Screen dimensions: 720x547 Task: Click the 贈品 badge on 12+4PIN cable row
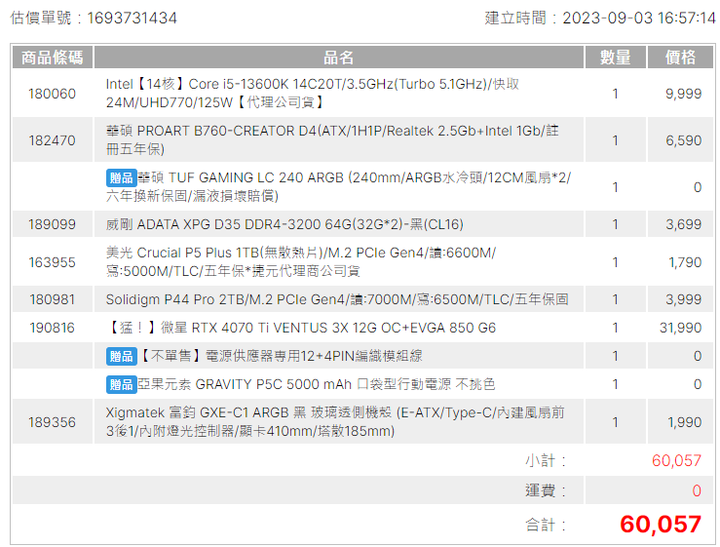[121, 356]
